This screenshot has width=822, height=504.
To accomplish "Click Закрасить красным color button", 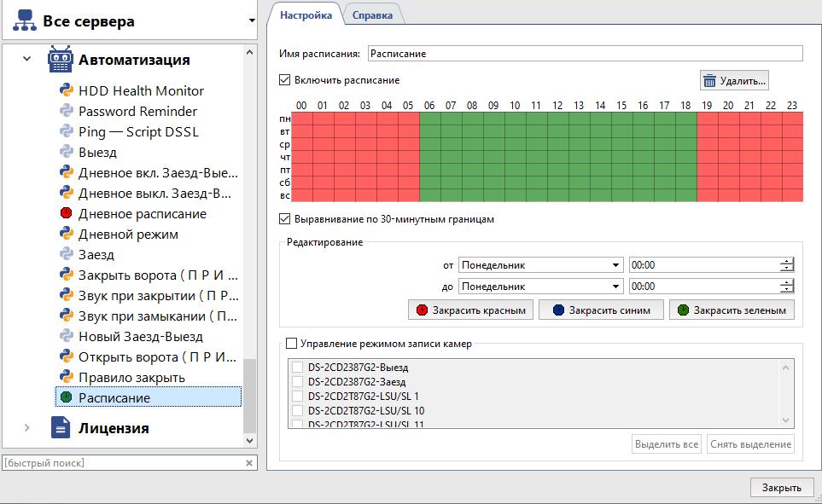I will pos(472,310).
